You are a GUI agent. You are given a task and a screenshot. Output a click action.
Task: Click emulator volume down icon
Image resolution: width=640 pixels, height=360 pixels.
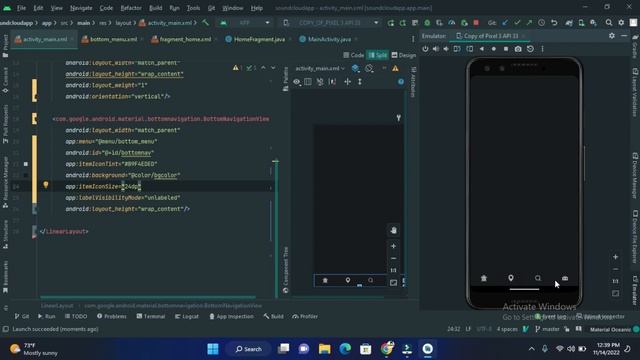pos(446,49)
